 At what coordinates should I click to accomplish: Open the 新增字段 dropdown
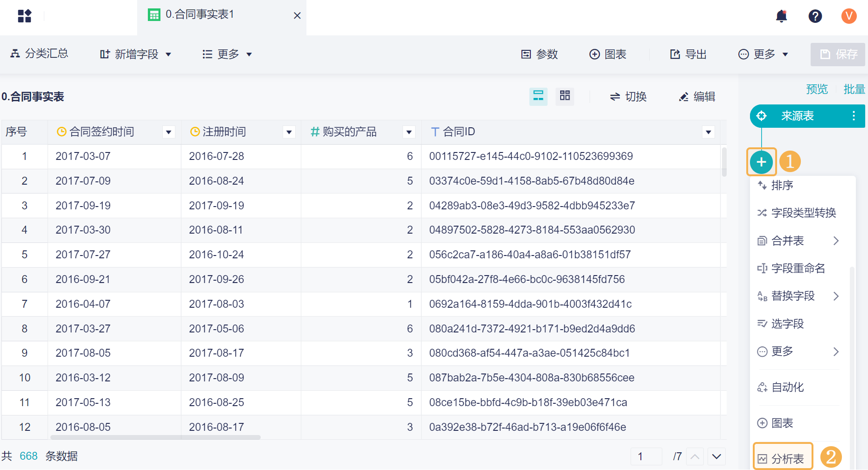coord(136,55)
